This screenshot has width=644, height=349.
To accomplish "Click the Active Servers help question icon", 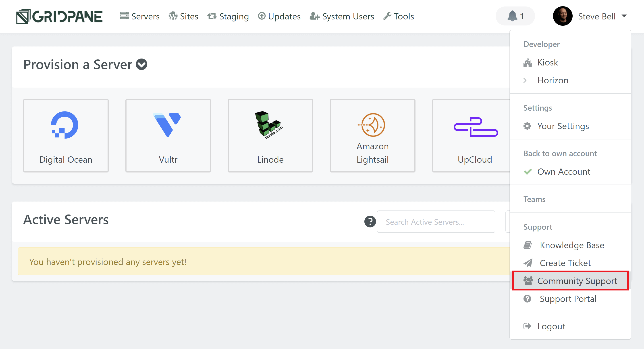I will (370, 222).
